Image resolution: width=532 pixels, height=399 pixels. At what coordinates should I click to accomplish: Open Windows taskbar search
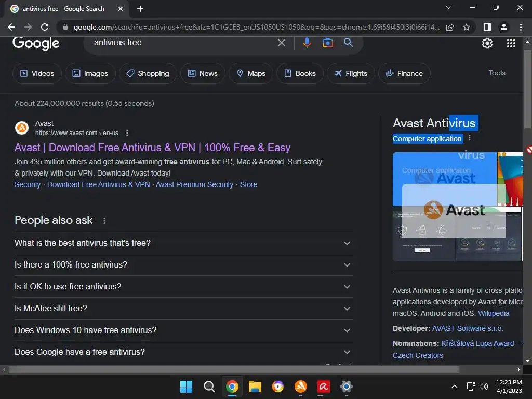coord(209,387)
